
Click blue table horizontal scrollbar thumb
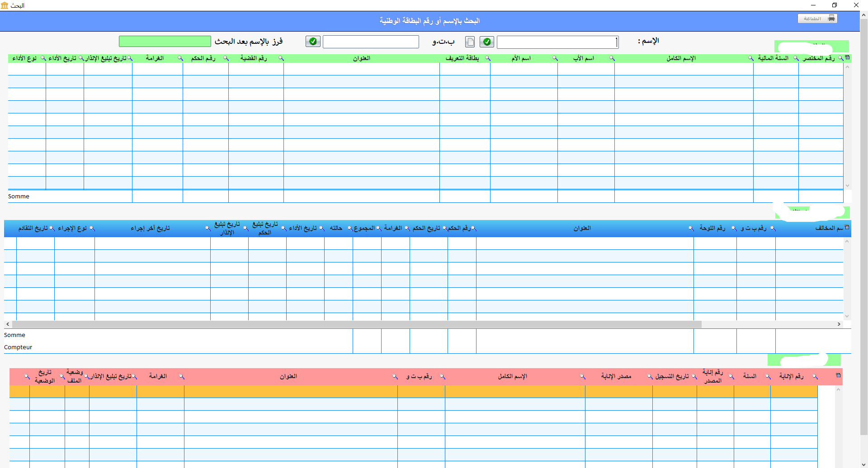[x=357, y=324]
